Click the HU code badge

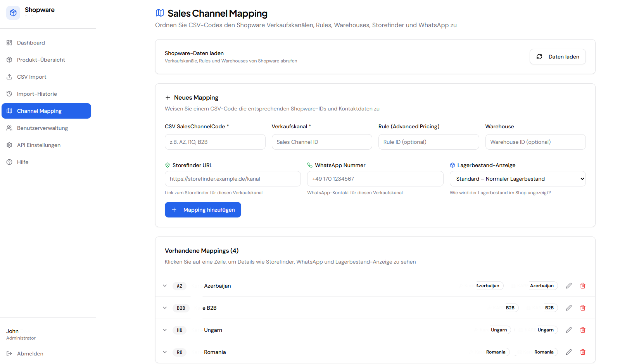[x=180, y=330]
